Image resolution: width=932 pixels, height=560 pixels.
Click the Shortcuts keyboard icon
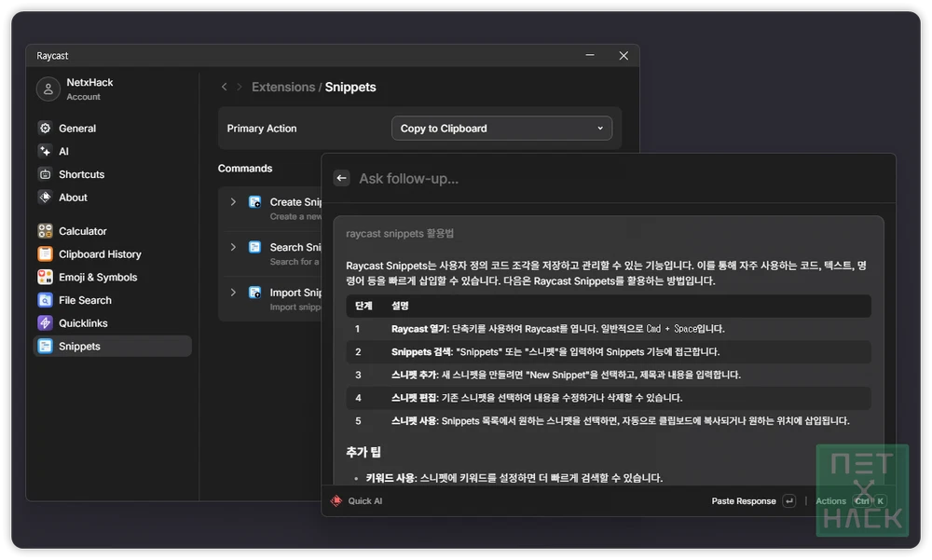pos(45,174)
